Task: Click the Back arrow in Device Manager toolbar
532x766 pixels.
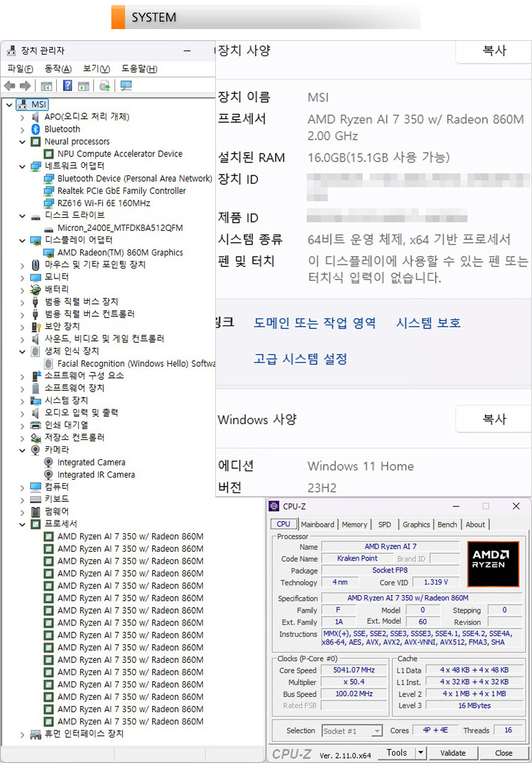Action: point(10,86)
